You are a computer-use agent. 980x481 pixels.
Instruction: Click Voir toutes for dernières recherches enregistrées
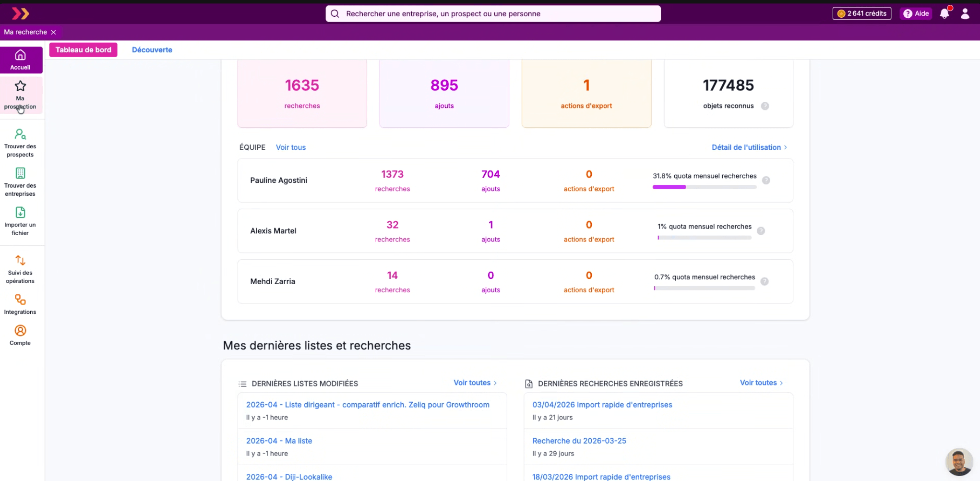coord(761,383)
